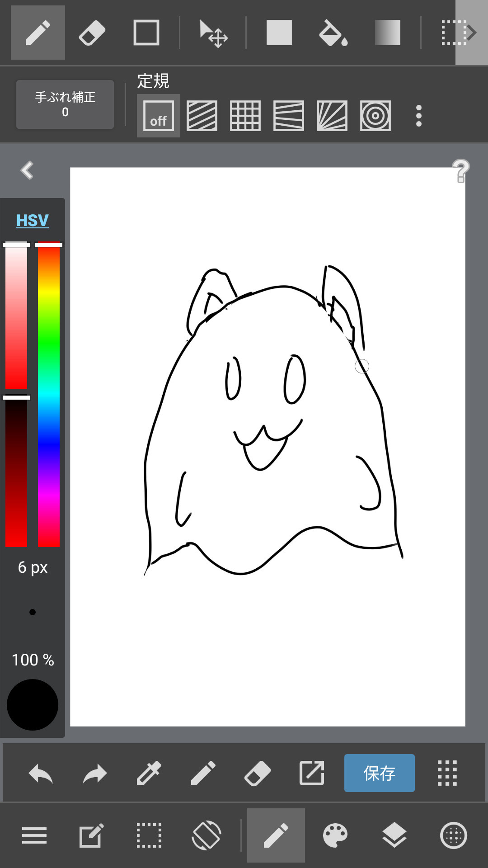Choose the filled rectangle tool

coord(279,33)
